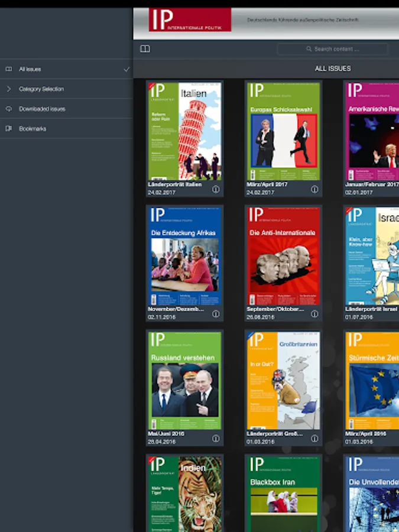Open the Israel Länderporträt cover

(x=372, y=256)
